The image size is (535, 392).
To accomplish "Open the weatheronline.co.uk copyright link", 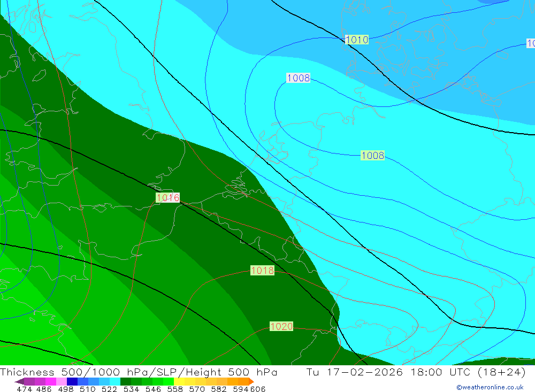I will 490,387.
